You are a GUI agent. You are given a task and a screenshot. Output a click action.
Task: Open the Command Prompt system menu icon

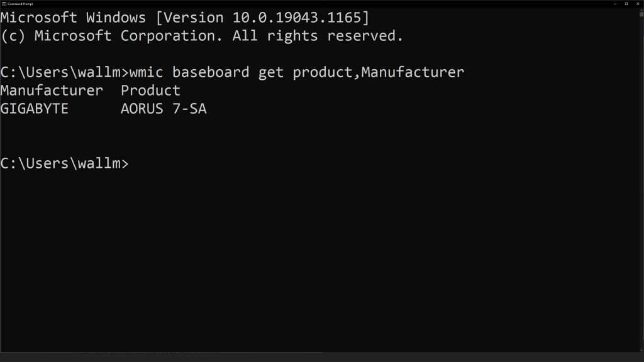tap(3, 3)
